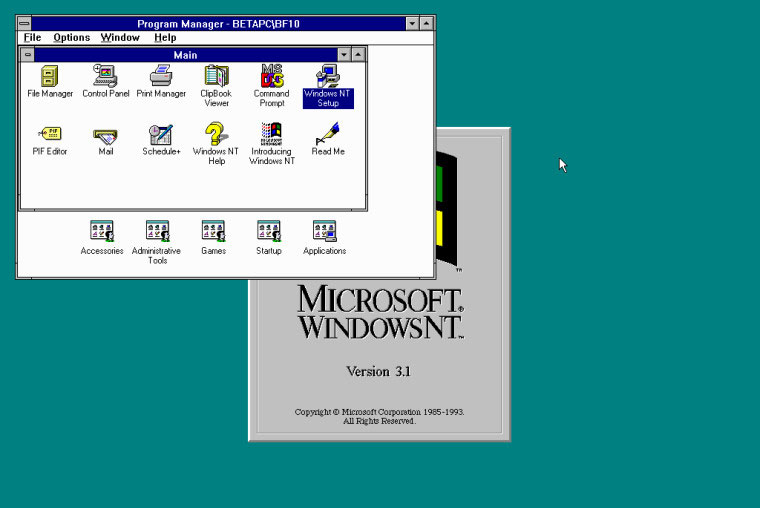Open Program Manager's control menu box
Viewport: 760px width, 508px height.
tap(24, 23)
